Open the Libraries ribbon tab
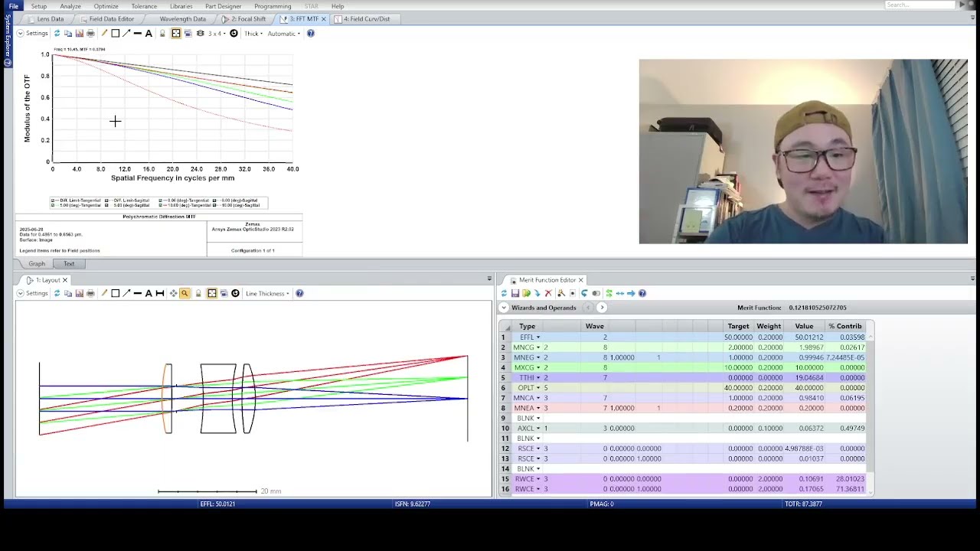 (x=181, y=6)
